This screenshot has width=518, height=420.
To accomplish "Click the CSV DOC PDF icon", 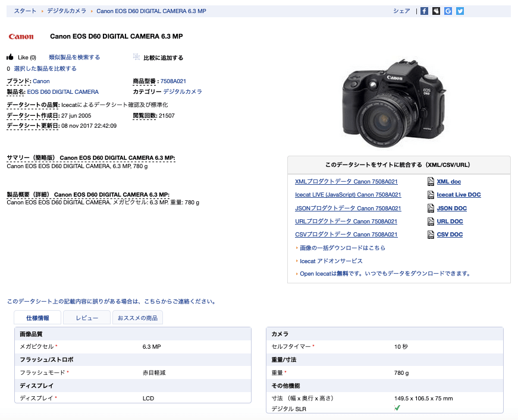I will [x=431, y=235].
